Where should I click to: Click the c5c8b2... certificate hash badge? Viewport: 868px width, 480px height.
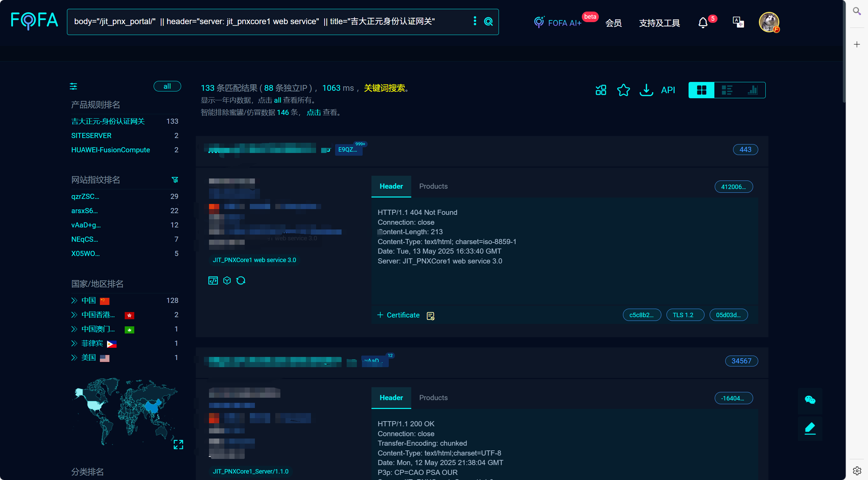642,315
